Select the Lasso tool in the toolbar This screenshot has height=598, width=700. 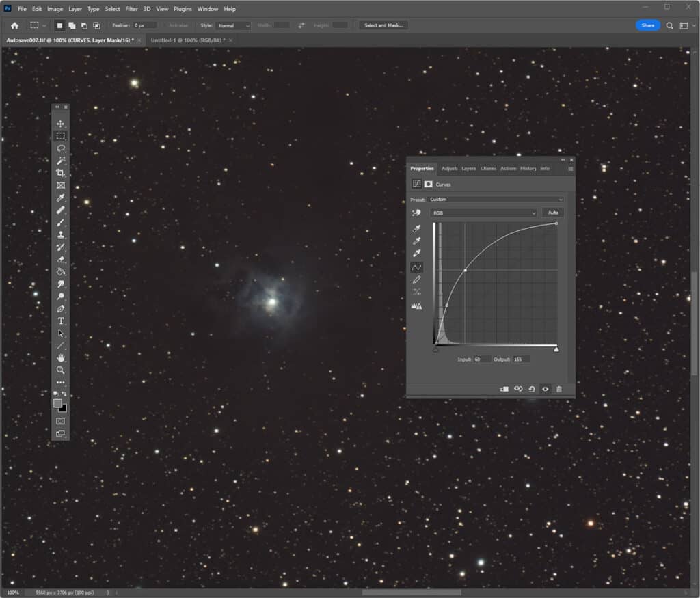[x=61, y=148]
